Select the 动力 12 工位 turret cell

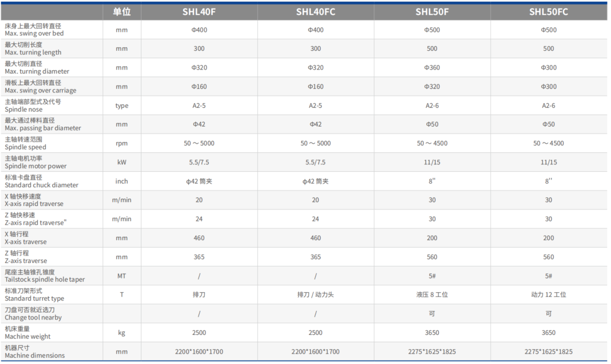548,295
